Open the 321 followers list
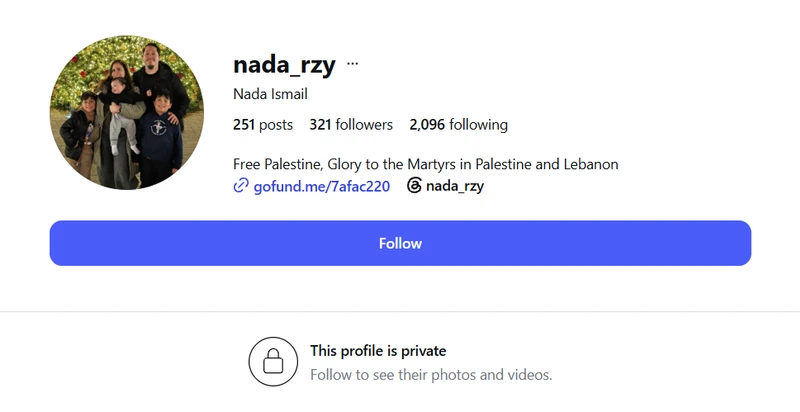The width and height of the screenshot is (800, 412). (x=351, y=125)
